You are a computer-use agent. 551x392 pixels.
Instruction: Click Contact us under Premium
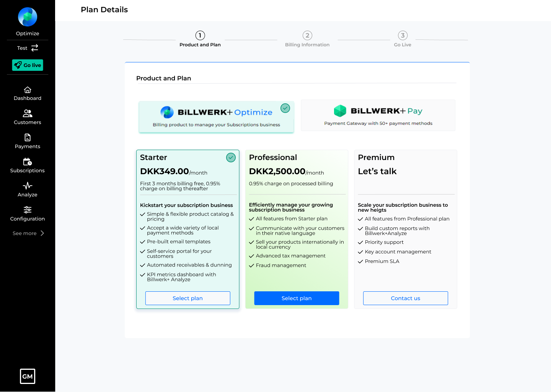tap(406, 298)
